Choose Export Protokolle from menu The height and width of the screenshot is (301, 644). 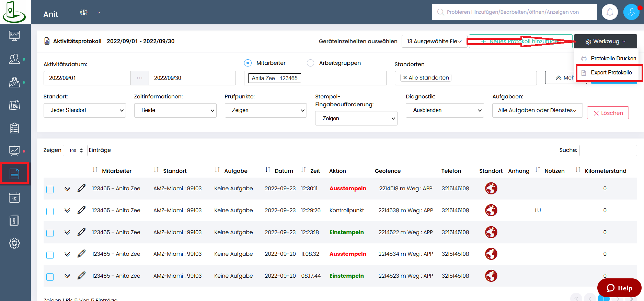click(x=611, y=73)
